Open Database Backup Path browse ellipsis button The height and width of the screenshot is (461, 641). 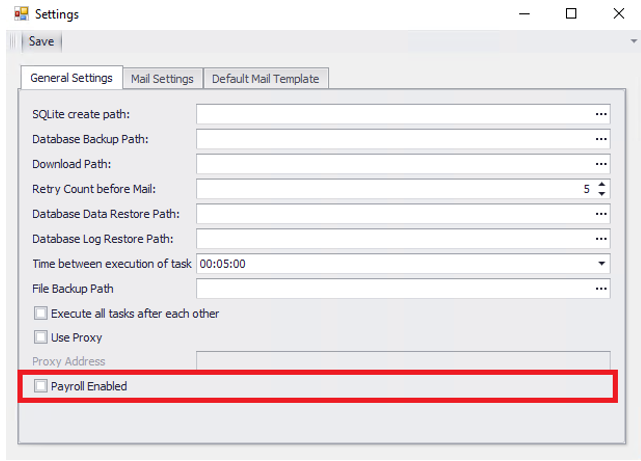pos(601,139)
